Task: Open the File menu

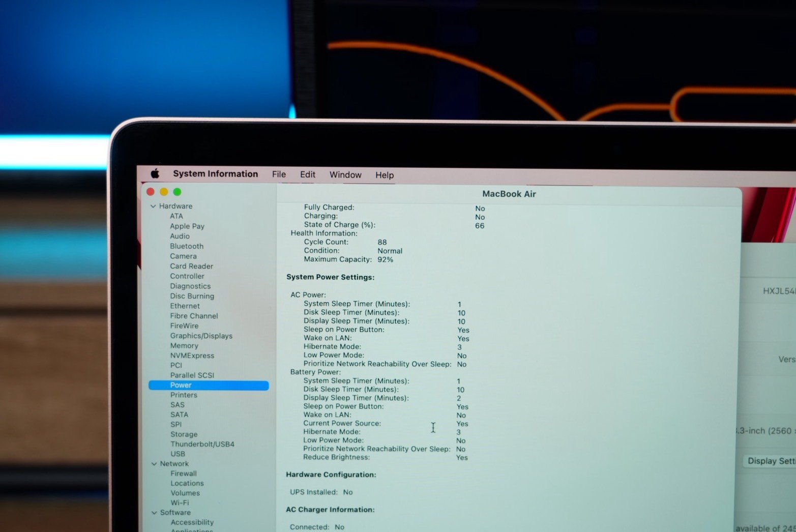Action: click(279, 174)
